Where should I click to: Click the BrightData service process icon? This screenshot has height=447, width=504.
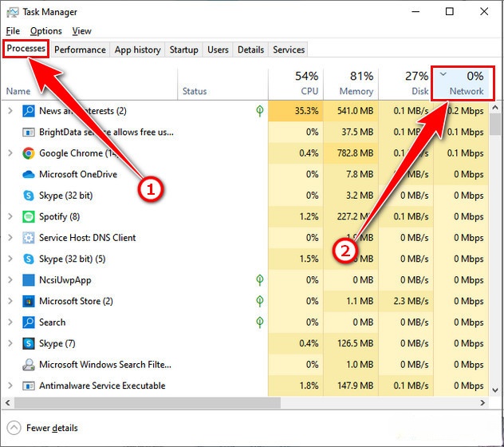point(29,133)
